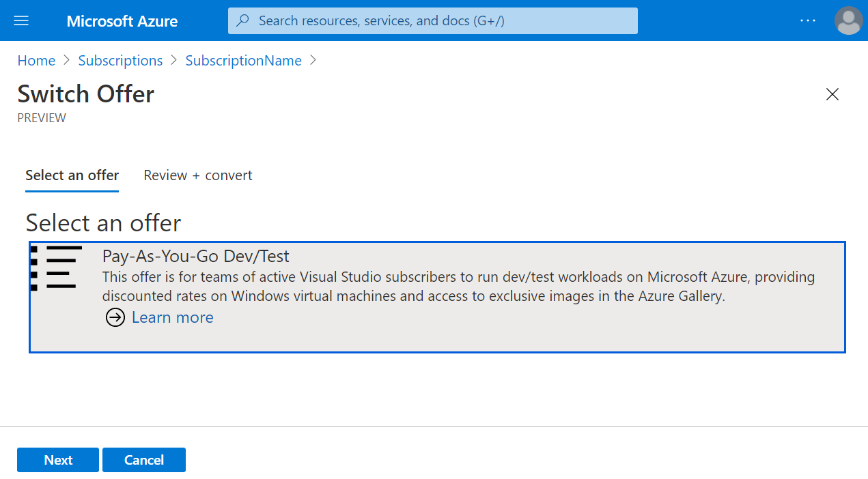Open the Learn more link
The width and height of the screenshot is (868, 479).
tap(172, 317)
